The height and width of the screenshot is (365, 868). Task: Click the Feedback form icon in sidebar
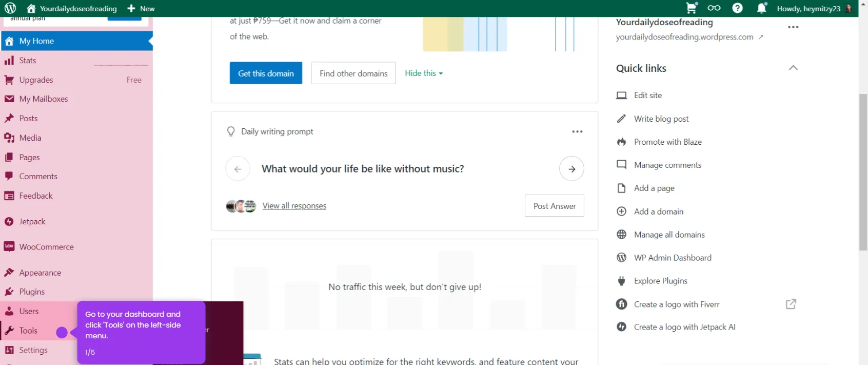[x=9, y=196]
